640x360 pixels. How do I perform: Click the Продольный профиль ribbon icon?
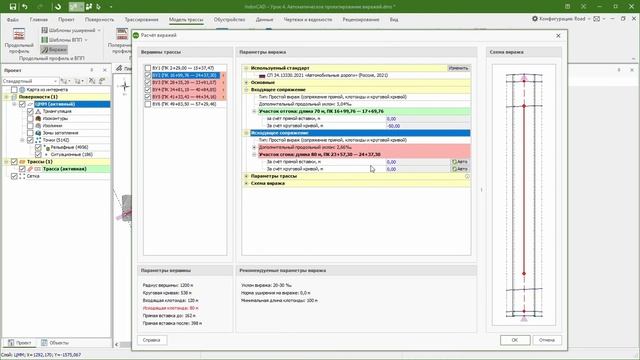19,35
